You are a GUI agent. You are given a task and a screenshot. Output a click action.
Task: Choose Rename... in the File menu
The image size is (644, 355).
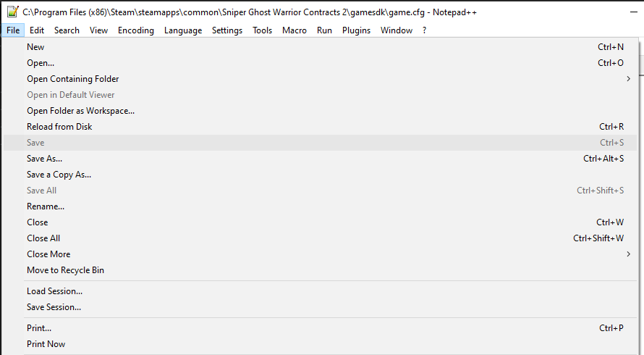pyautogui.click(x=46, y=206)
